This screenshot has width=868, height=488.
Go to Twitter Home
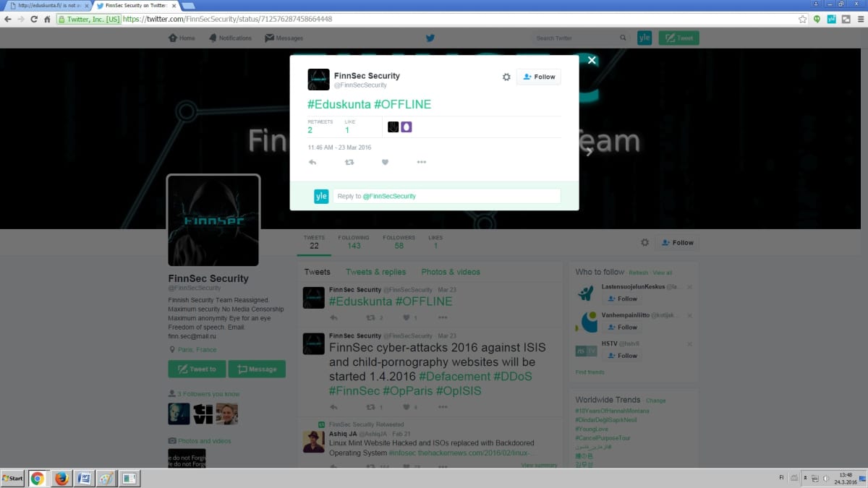coord(182,38)
